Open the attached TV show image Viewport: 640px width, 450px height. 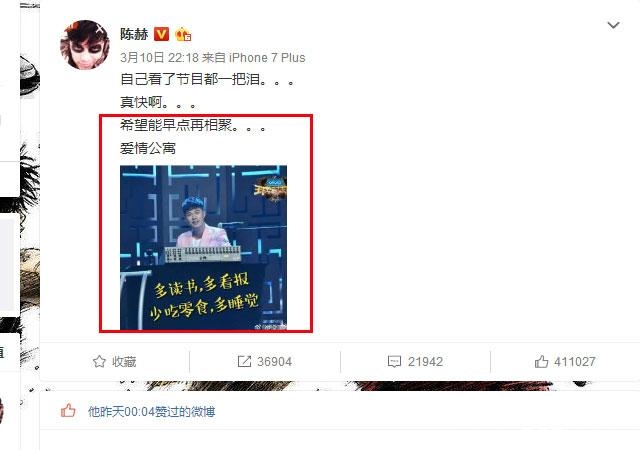[x=203, y=247]
